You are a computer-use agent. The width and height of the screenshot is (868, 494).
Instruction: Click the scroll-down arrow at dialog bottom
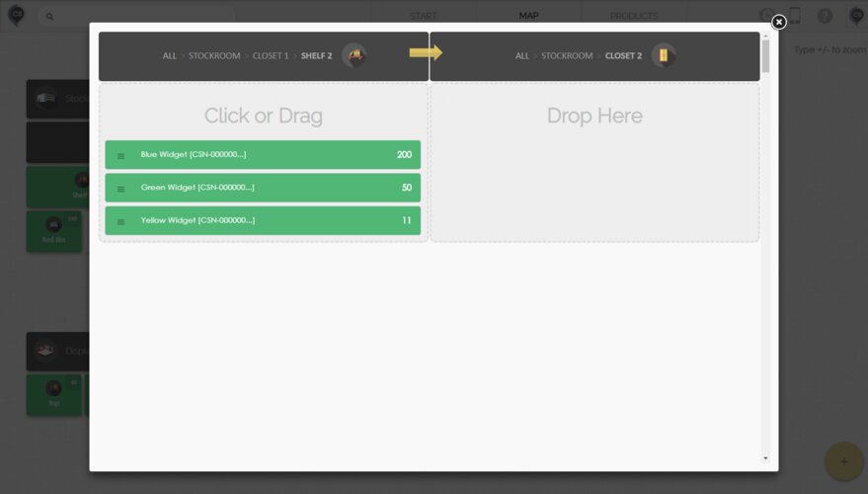[765, 458]
